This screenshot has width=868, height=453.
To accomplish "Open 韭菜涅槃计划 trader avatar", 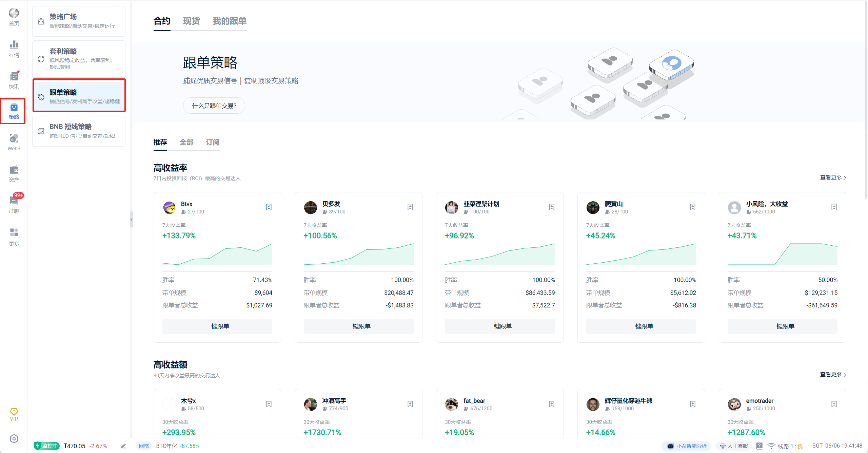I will 452,207.
